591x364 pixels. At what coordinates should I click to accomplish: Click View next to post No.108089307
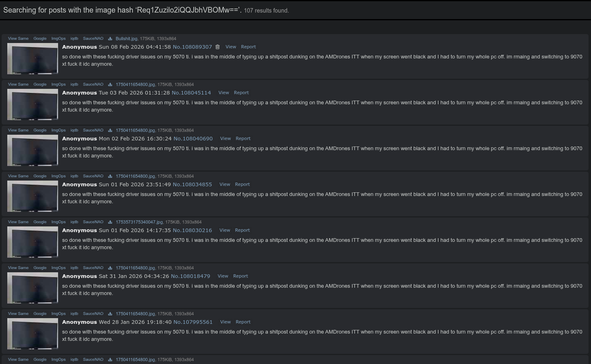click(x=231, y=47)
